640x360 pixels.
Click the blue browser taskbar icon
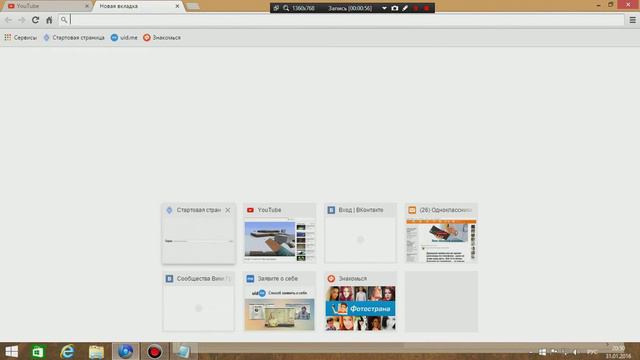tap(126, 351)
